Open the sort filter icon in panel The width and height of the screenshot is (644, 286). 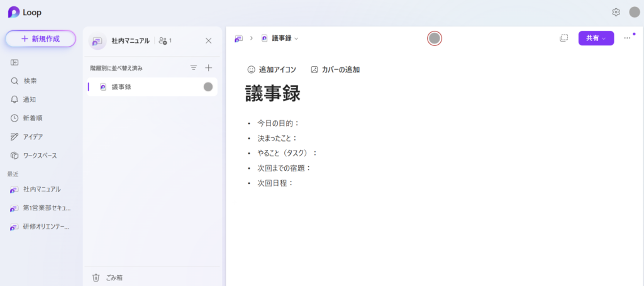pyautogui.click(x=194, y=67)
